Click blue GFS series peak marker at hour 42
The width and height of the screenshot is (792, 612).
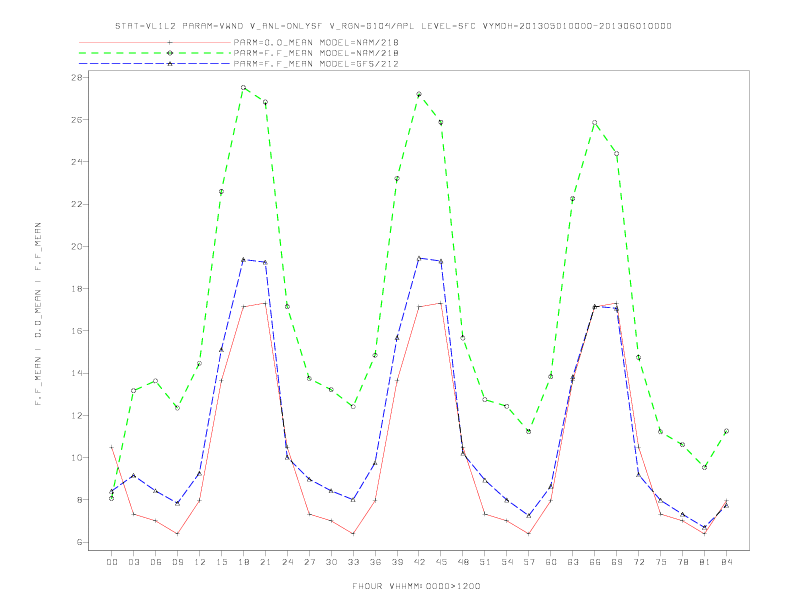419,258
